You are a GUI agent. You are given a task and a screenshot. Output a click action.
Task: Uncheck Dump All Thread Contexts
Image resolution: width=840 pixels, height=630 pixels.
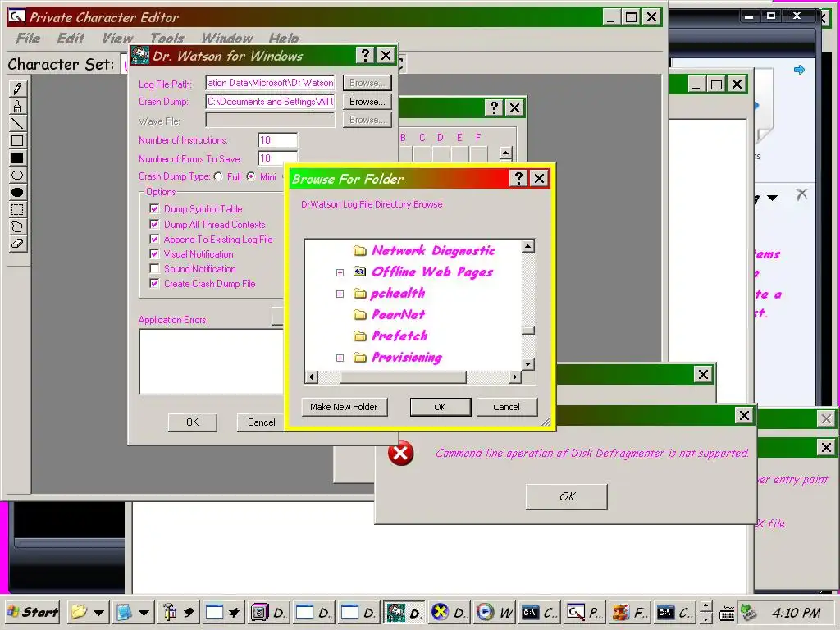pyautogui.click(x=154, y=224)
